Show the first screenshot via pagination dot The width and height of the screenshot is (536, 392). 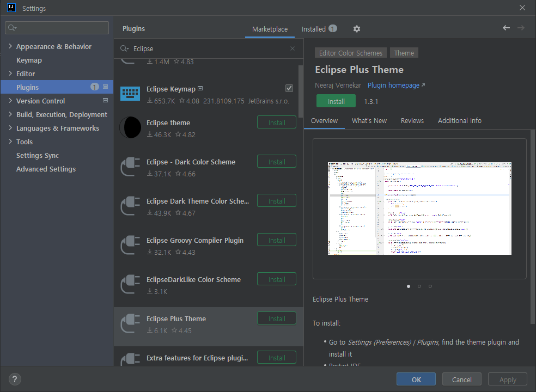pyautogui.click(x=409, y=286)
